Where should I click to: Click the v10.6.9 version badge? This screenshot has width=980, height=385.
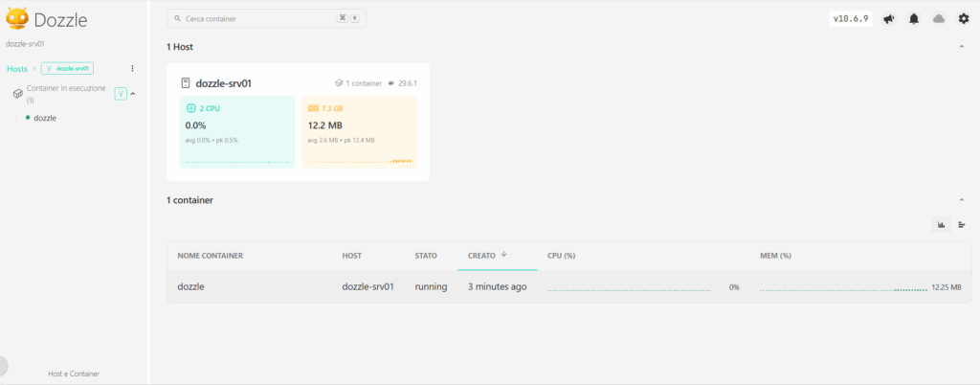(x=851, y=19)
